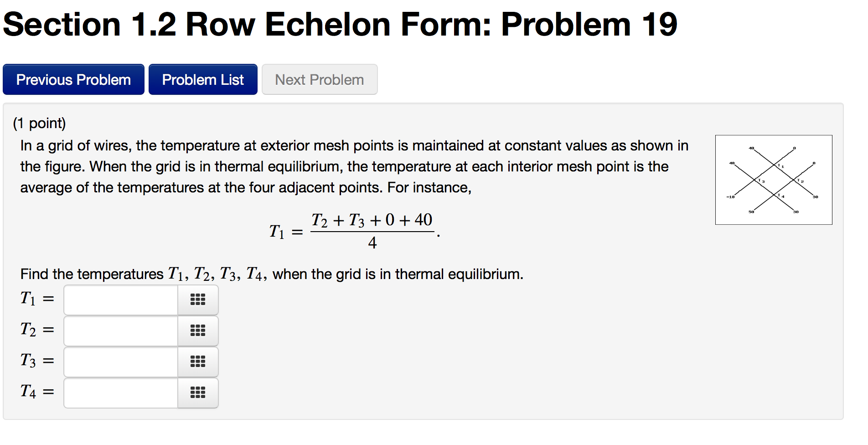Select the interior point T4 in the figure

point(781,196)
